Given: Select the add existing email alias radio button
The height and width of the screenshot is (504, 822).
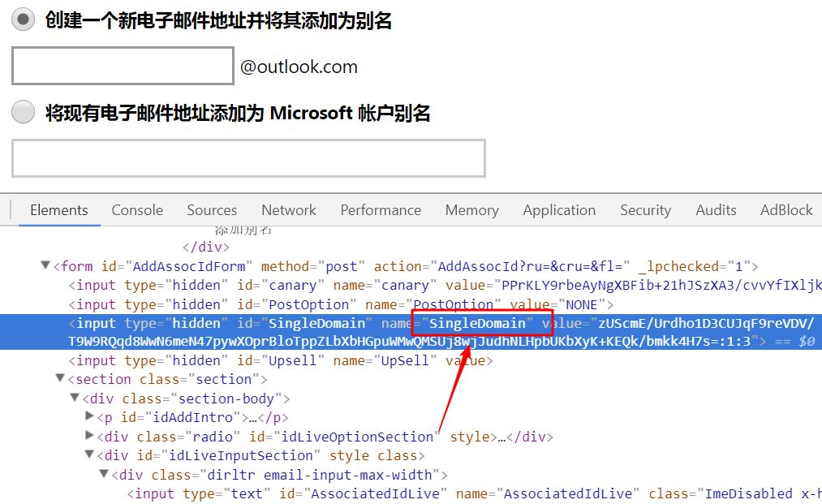Looking at the screenshot, I should [x=24, y=112].
